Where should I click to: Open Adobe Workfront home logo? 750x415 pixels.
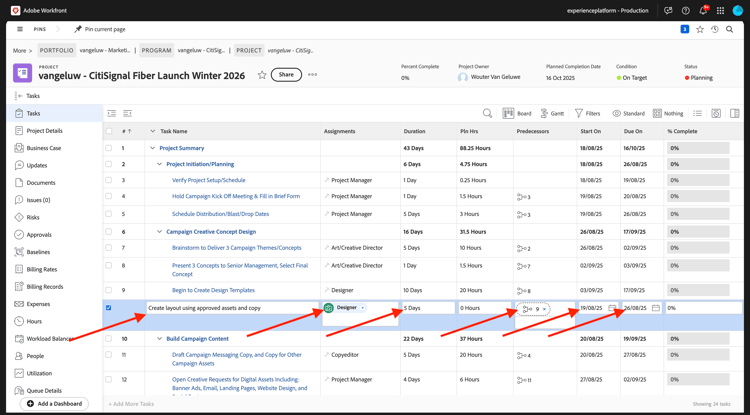15,11
